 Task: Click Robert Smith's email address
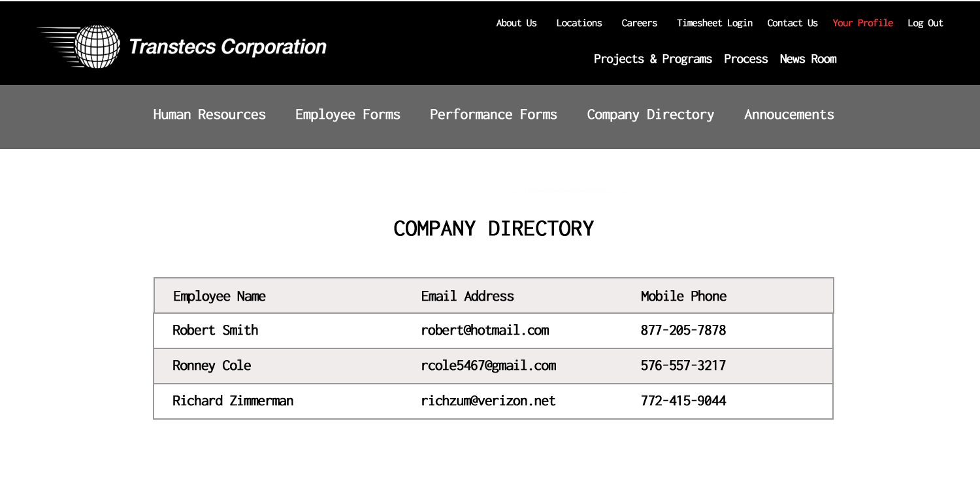[485, 330]
